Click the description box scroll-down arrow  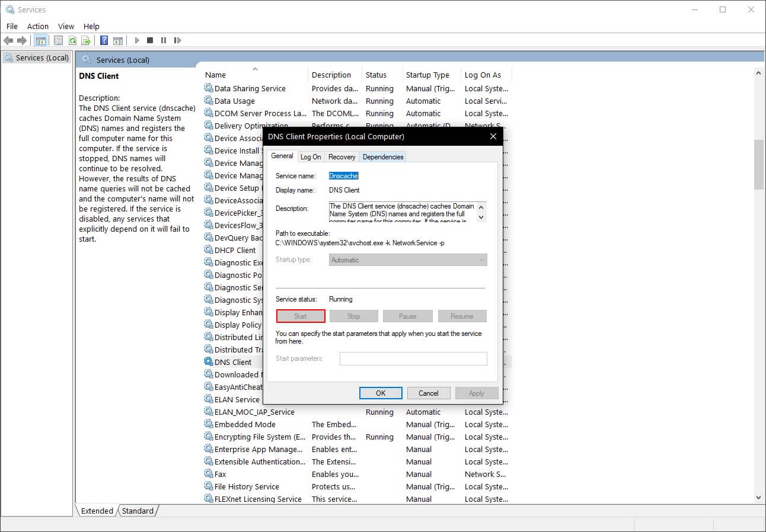coord(481,217)
